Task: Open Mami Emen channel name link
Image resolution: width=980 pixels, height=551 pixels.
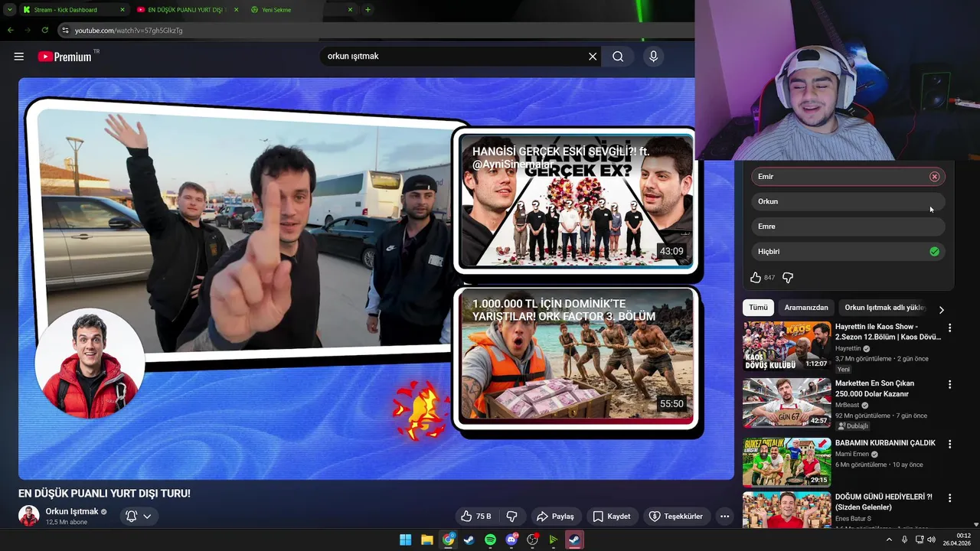Action: [853, 454]
